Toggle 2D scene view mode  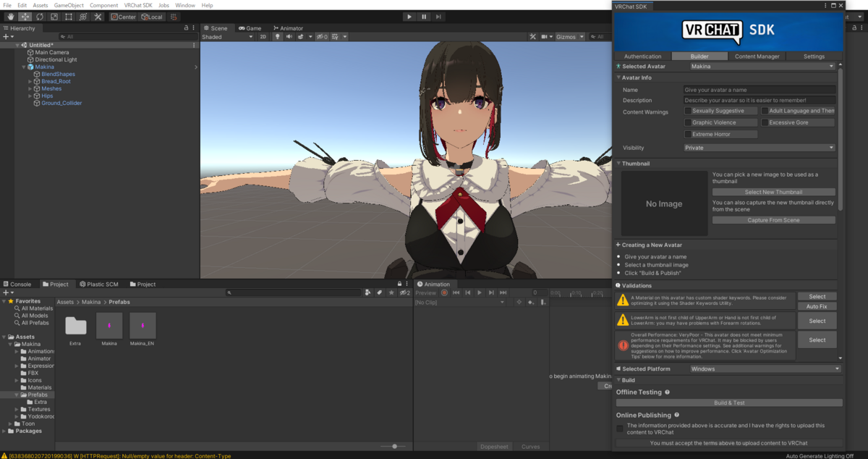pos(263,36)
